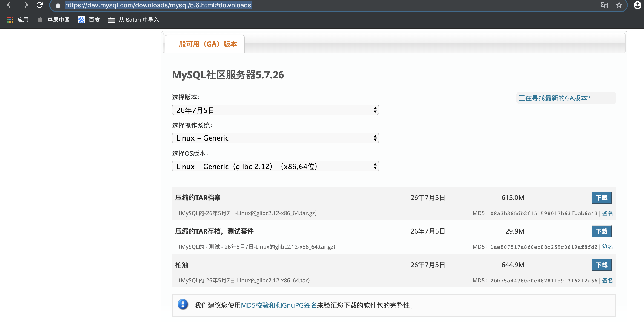Click the lock icon in address bar
The height and width of the screenshot is (322, 644).
click(x=58, y=5)
